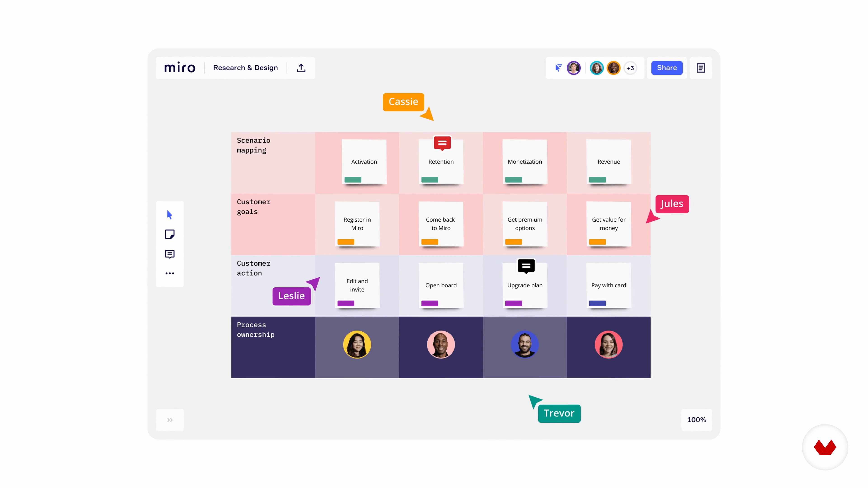Click the Process ownership row label
The width and height of the screenshot is (868, 488).
[x=255, y=330]
